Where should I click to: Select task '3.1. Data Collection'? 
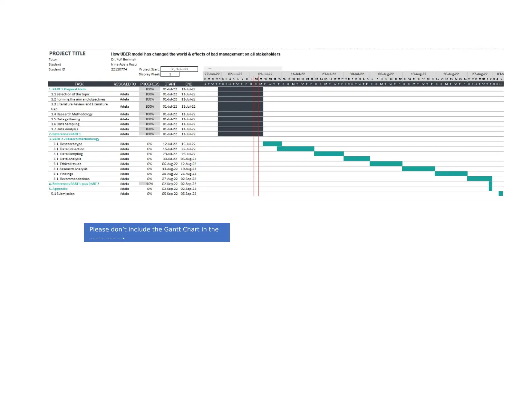pos(69,149)
